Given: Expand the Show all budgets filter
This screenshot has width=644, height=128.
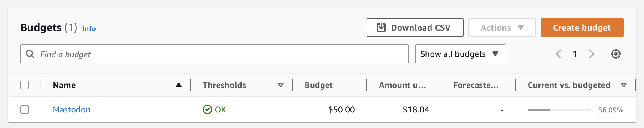Looking at the screenshot, I should 460,54.
